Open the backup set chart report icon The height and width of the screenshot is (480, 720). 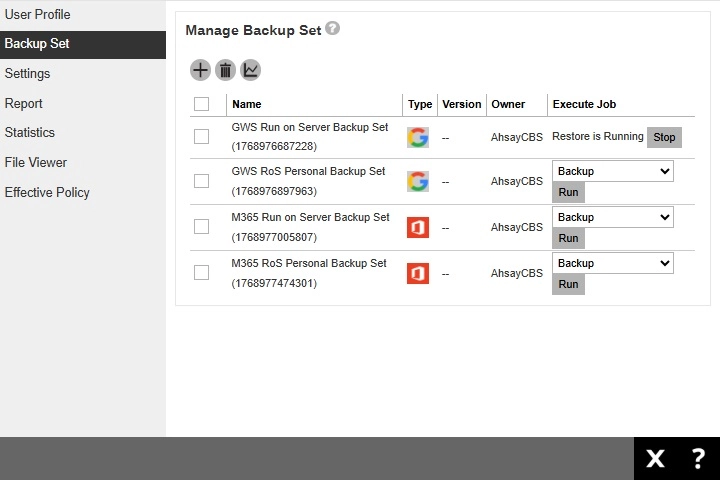point(250,70)
